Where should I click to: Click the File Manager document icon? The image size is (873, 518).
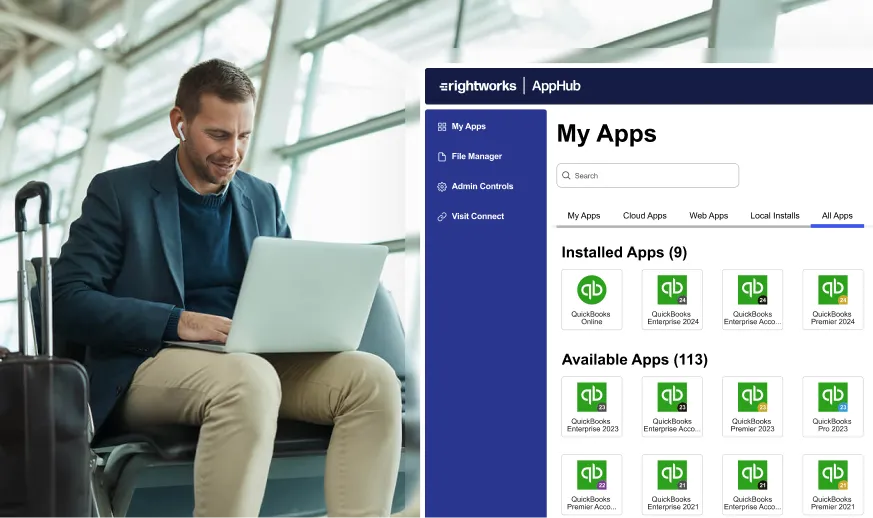tap(442, 157)
